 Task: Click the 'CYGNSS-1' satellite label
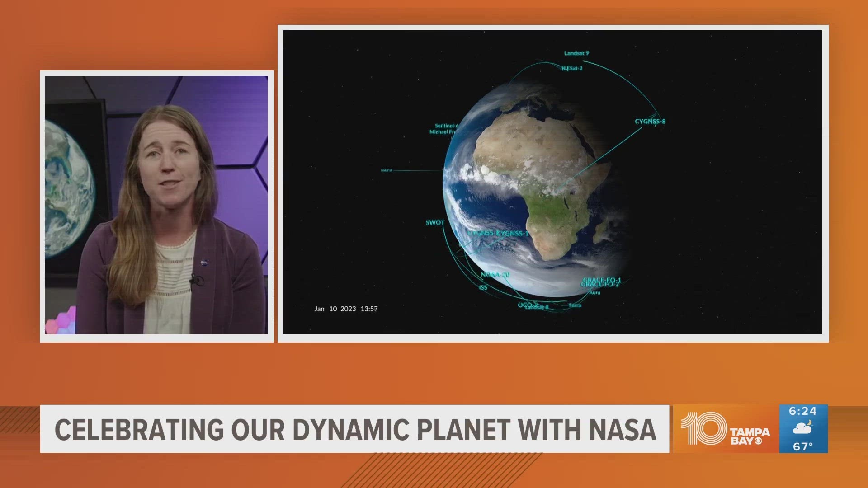512,233
